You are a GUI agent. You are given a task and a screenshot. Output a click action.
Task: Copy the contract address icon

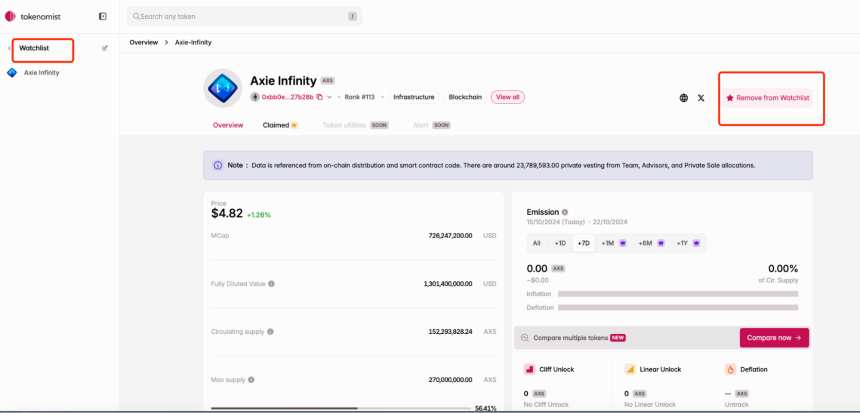(x=320, y=97)
